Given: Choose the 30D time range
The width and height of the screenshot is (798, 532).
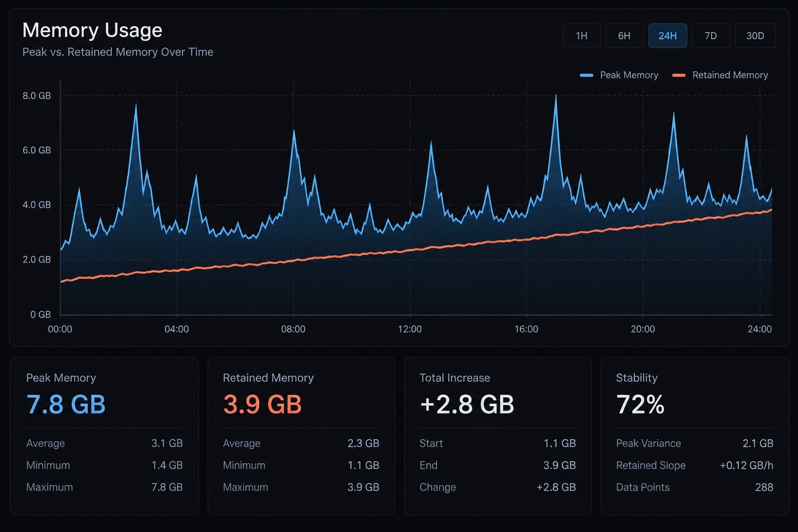Looking at the screenshot, I should tap(755, 36).
